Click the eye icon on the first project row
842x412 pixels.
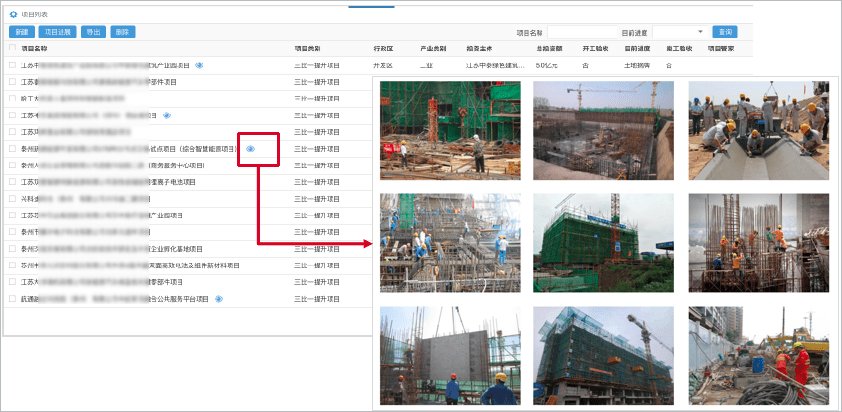(199, 65)
